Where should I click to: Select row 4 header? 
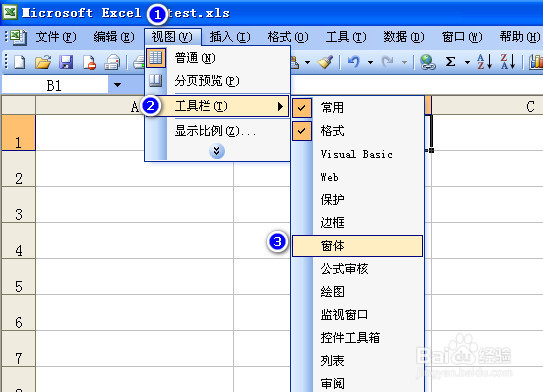click(x=18, y=241)
